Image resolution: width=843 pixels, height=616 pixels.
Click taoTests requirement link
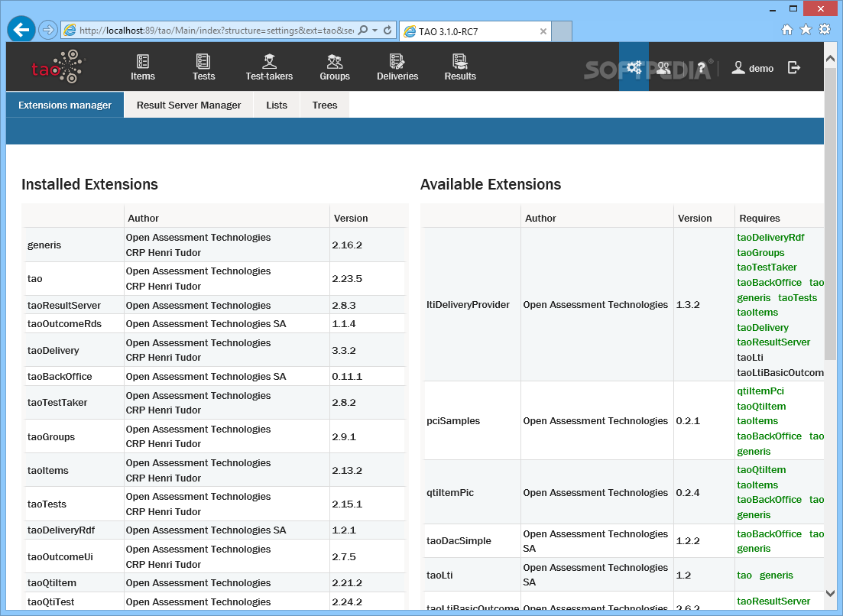[797, 297]
